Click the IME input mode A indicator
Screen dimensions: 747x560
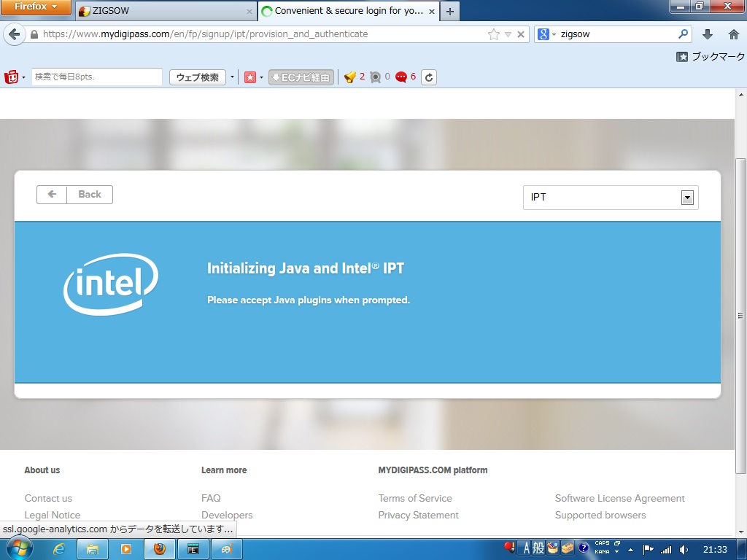526,548
